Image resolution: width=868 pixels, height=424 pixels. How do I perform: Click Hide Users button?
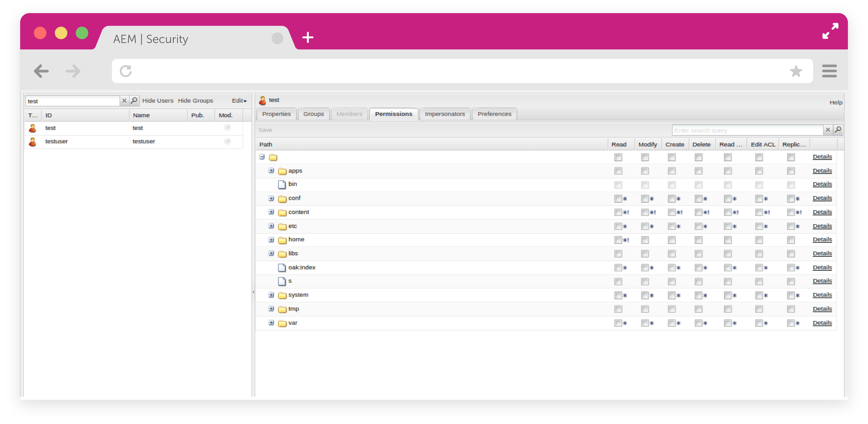pyautogui.click(x=158, y=101)
